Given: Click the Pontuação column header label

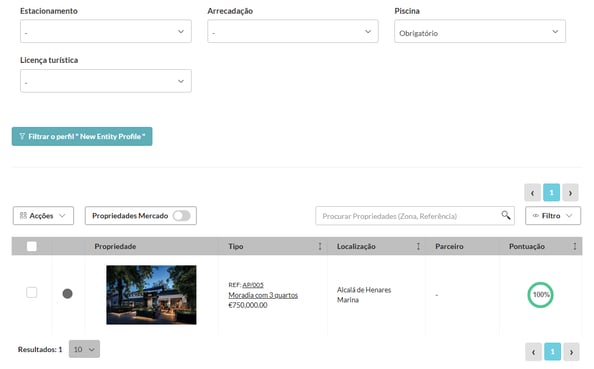Looking at the screenshot, I should click(x=527, y=246).
